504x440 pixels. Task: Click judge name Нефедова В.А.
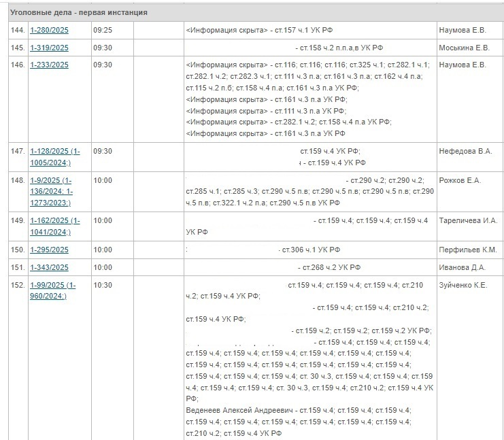(x=465, y=152)
